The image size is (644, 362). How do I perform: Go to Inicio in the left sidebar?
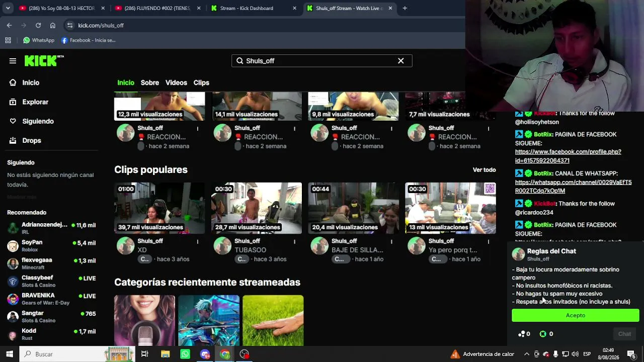[x=31, y=82]
